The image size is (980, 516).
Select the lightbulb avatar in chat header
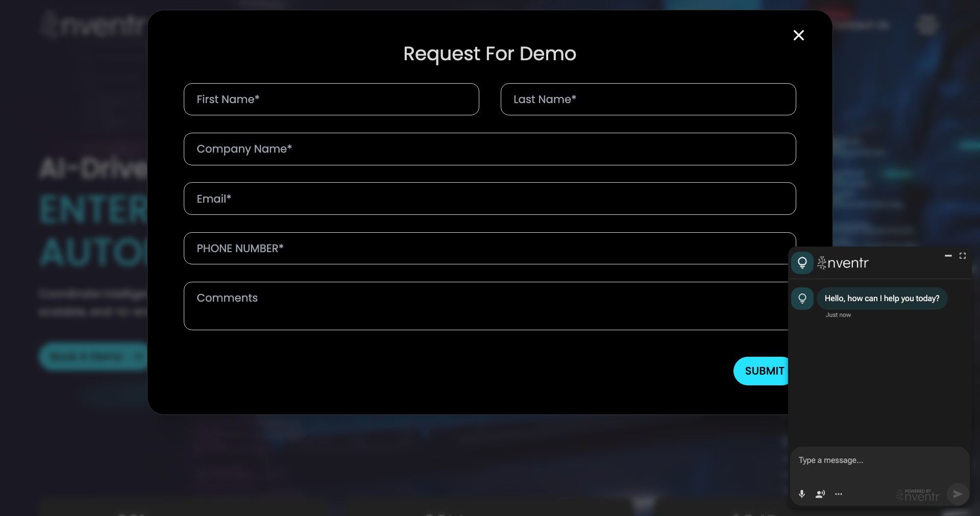(802, 263)
